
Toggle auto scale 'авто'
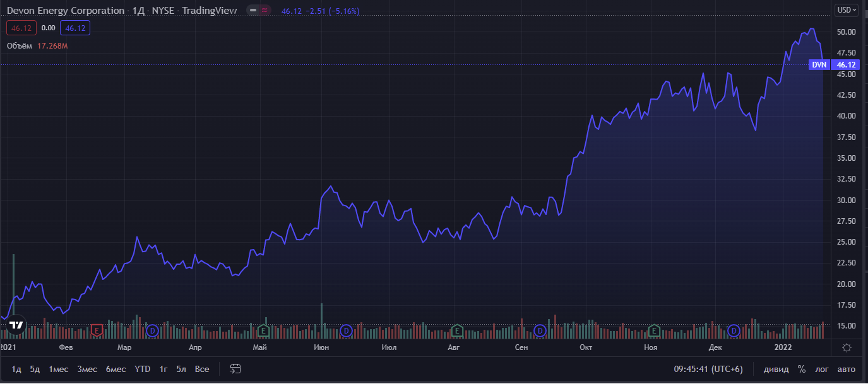coord(847,369)
